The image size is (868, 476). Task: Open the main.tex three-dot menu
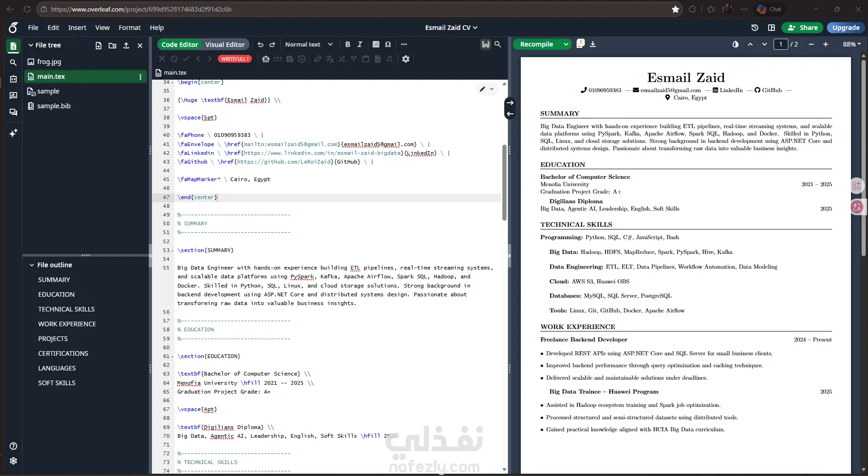click(140, 77)
